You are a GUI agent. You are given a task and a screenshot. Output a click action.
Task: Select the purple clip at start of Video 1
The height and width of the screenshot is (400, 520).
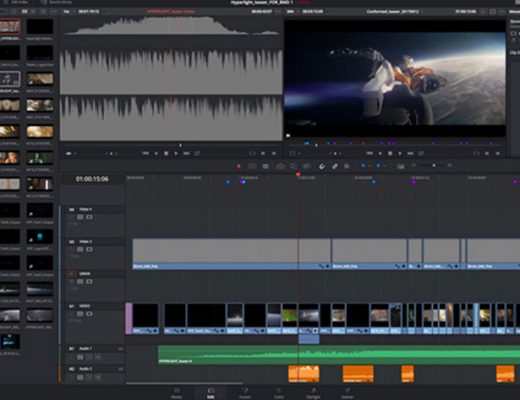pyautogui.click(x=129, y=319)
